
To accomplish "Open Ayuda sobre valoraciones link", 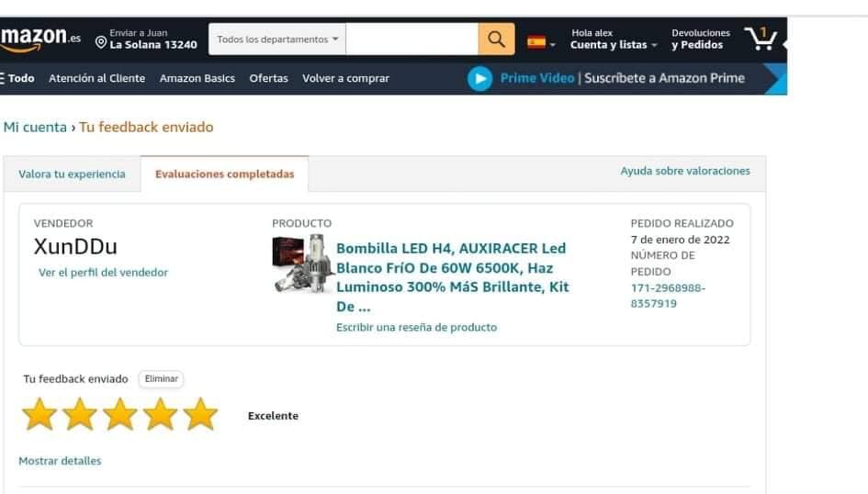I will (685, 171).
